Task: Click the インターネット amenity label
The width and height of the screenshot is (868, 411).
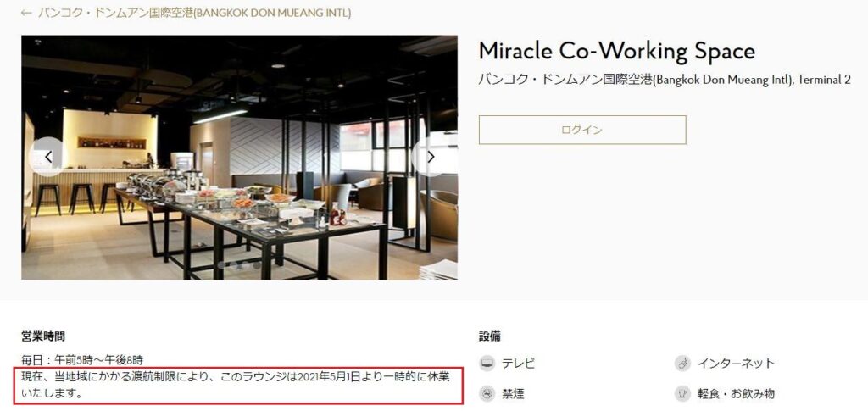Action: 736,364
